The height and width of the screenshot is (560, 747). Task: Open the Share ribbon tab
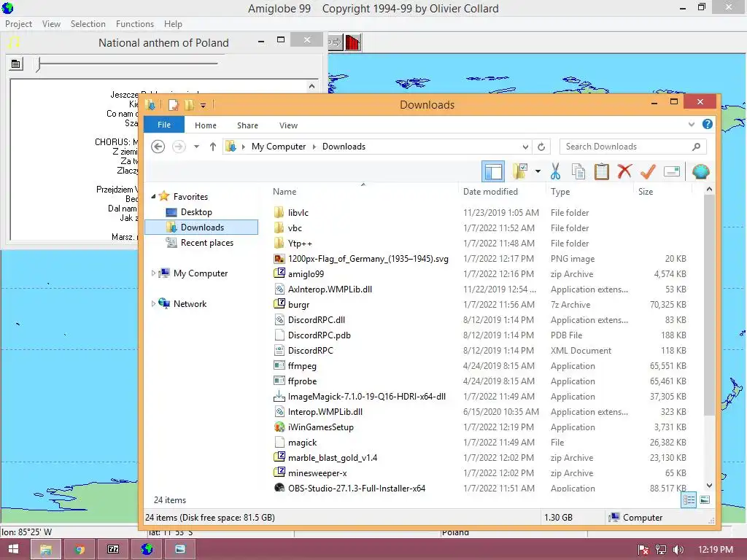(x=247, y=125)
